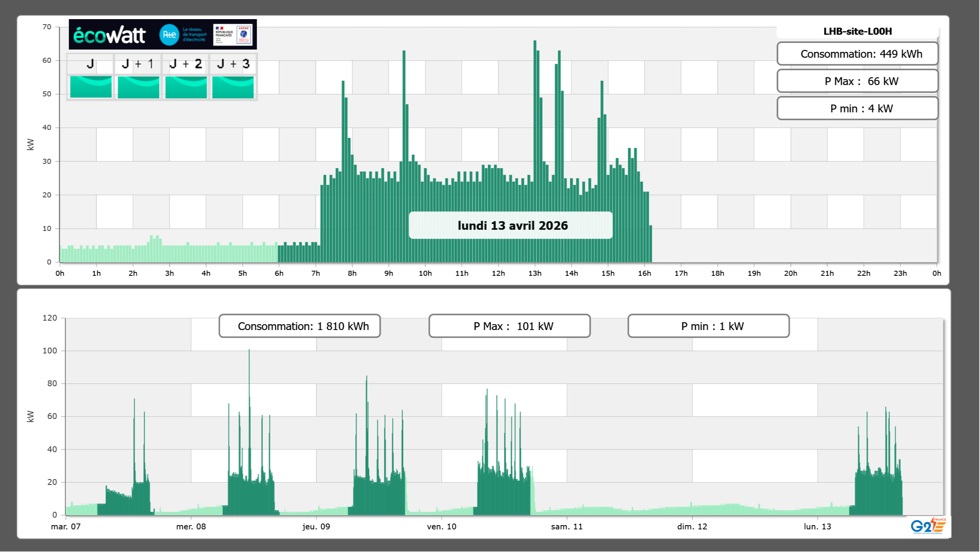980x552 pixels.
Task: Select the J + 3 forecast label
Action: [x=233, y=64]
